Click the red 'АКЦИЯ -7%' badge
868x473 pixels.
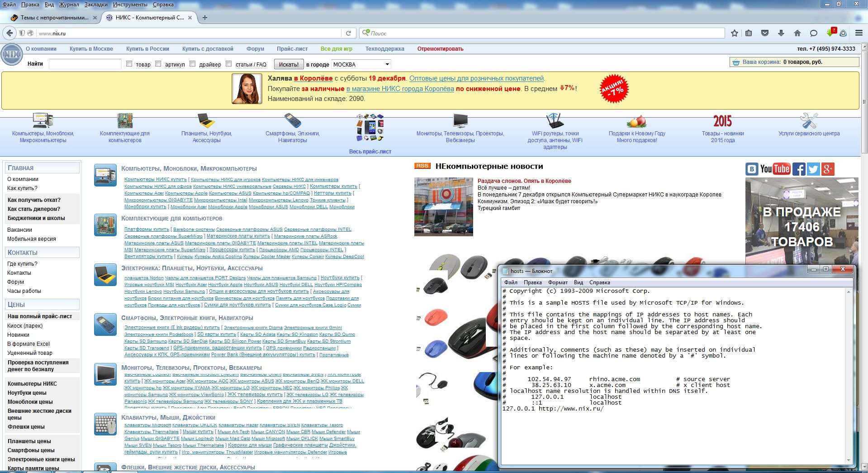(x=614, y=88)
